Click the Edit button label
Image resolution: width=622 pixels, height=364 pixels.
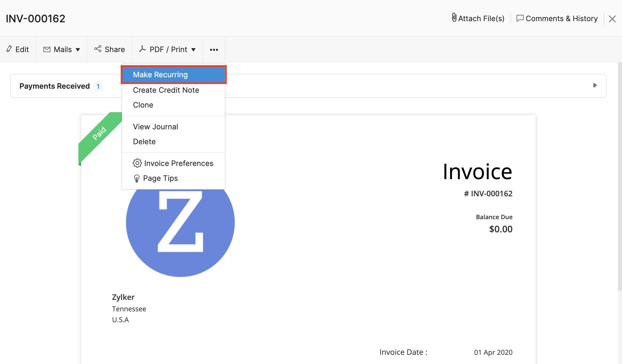[x=22, y=50]
